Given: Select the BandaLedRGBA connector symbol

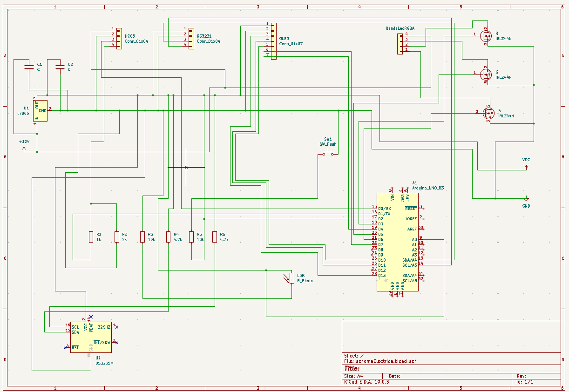Looking at the screenshot, I should (400, 43).
